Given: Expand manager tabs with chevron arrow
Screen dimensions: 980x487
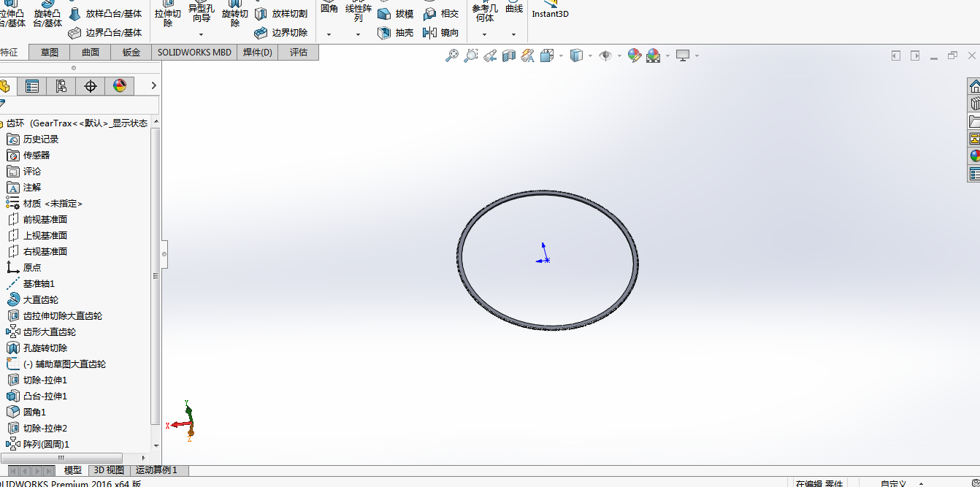Looking at the screenshot, I should click(x=153, y=86).
